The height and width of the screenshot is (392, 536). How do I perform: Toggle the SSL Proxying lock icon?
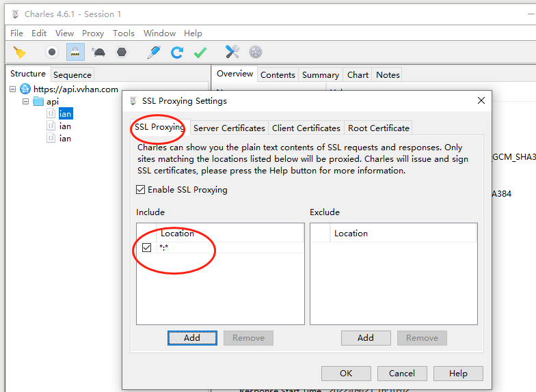tap(75, 52)
